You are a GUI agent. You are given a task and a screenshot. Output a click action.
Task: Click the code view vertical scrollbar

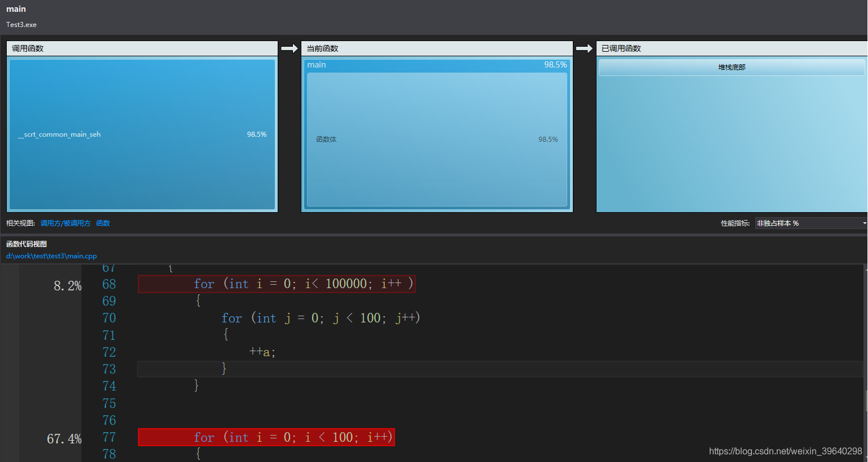(x=865, y=363)
